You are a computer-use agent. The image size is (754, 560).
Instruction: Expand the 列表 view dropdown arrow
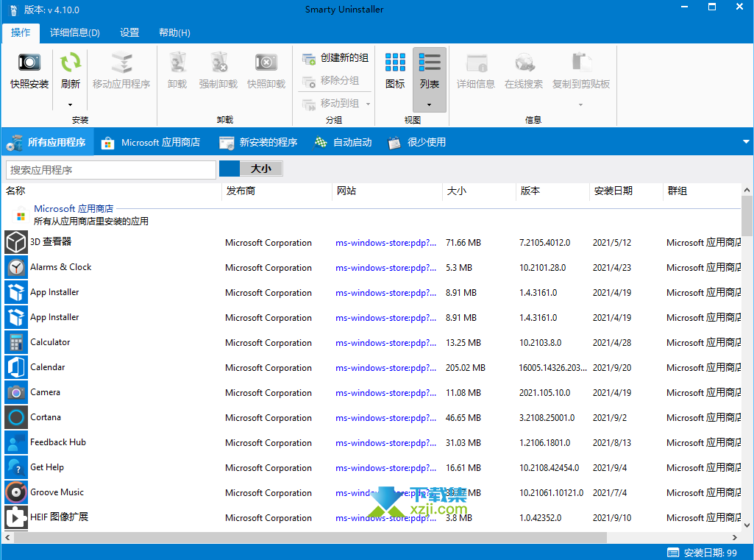430,104
